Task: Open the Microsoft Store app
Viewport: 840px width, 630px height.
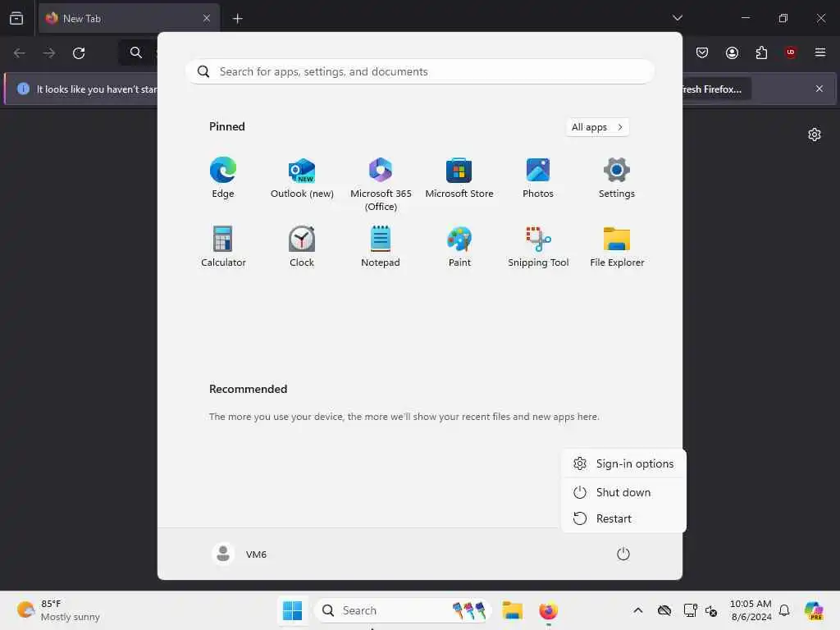Action: pos(459,178)
